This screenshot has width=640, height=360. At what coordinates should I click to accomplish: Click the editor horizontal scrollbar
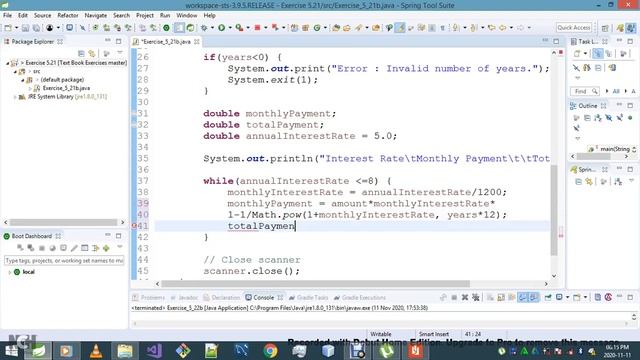click(315, 284)
